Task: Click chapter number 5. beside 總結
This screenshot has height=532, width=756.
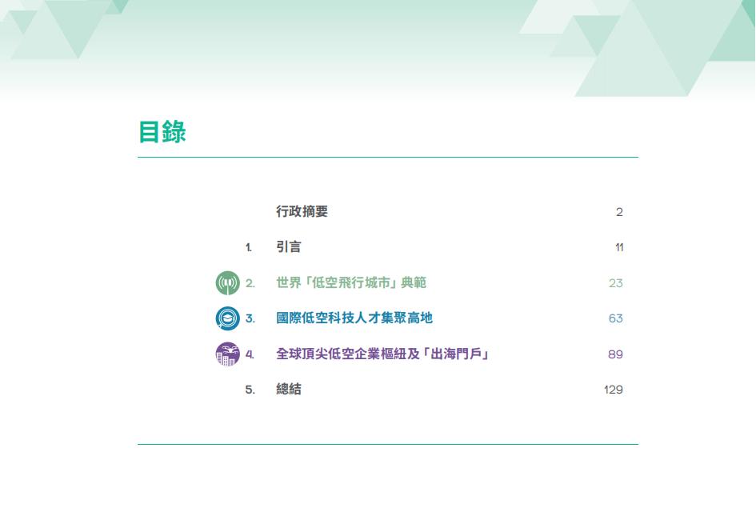Action: [250, 390]
